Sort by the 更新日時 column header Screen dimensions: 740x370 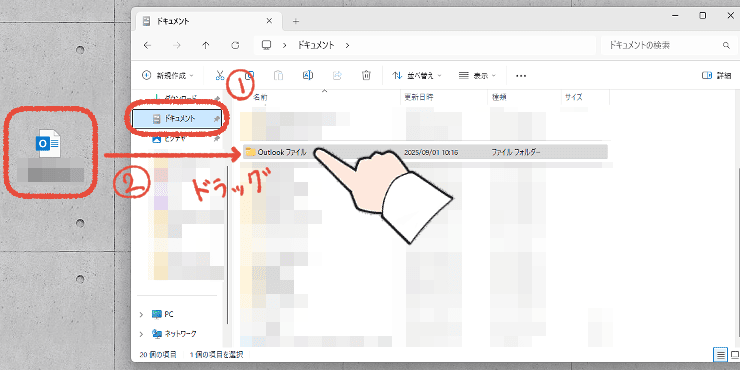[x=419, y=97]
